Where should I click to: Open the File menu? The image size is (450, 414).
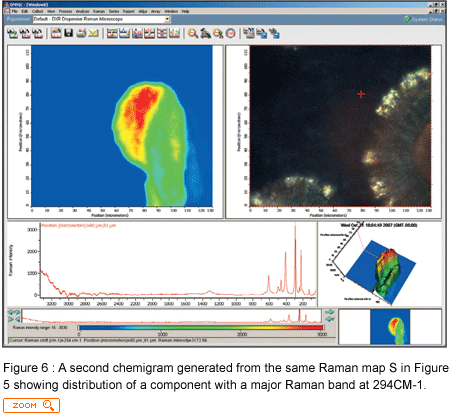coord(15,11)
